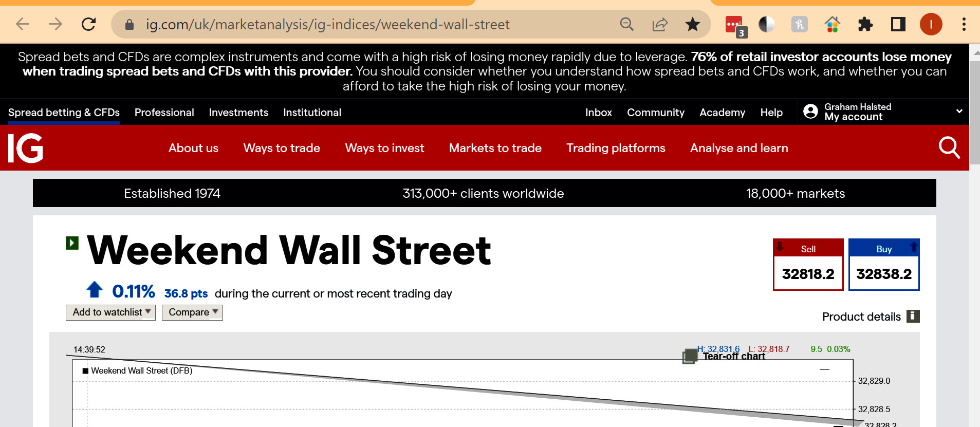Open the half-black circle contrast extension
Image resolution: width=980 pixels, height=427 pixels.
tap(766, 24)
